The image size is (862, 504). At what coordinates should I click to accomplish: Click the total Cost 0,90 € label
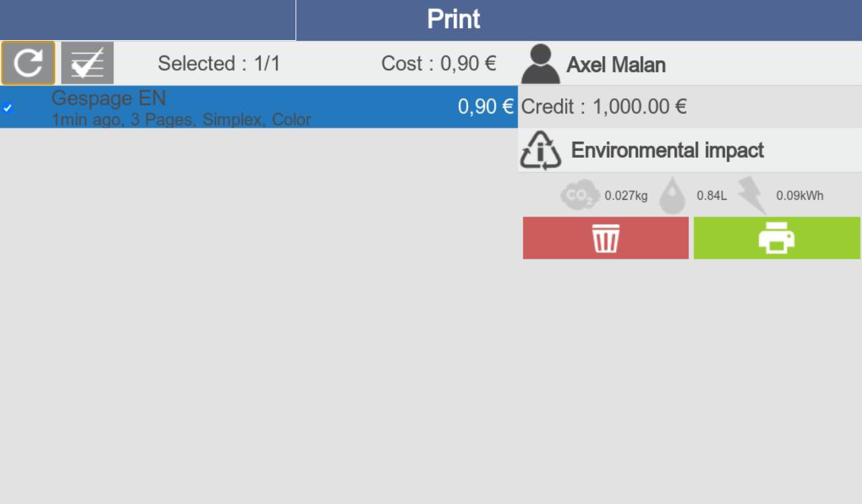click(x=438, y=64)
